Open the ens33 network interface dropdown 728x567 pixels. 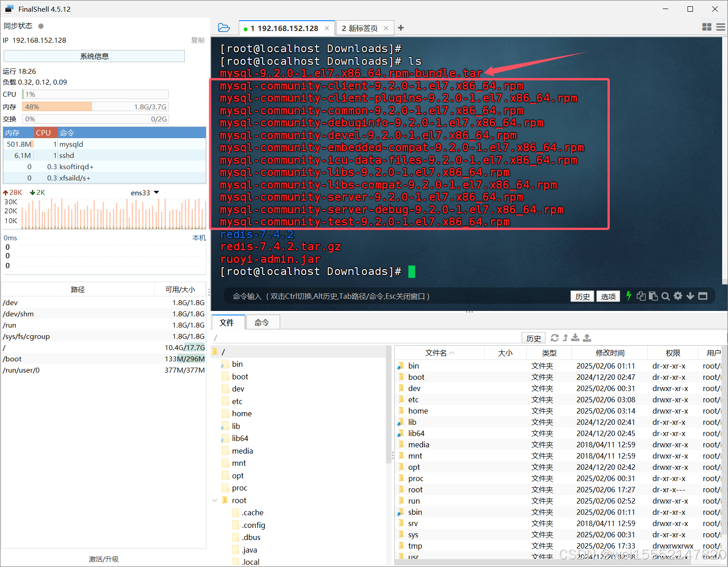coord(145,193)
